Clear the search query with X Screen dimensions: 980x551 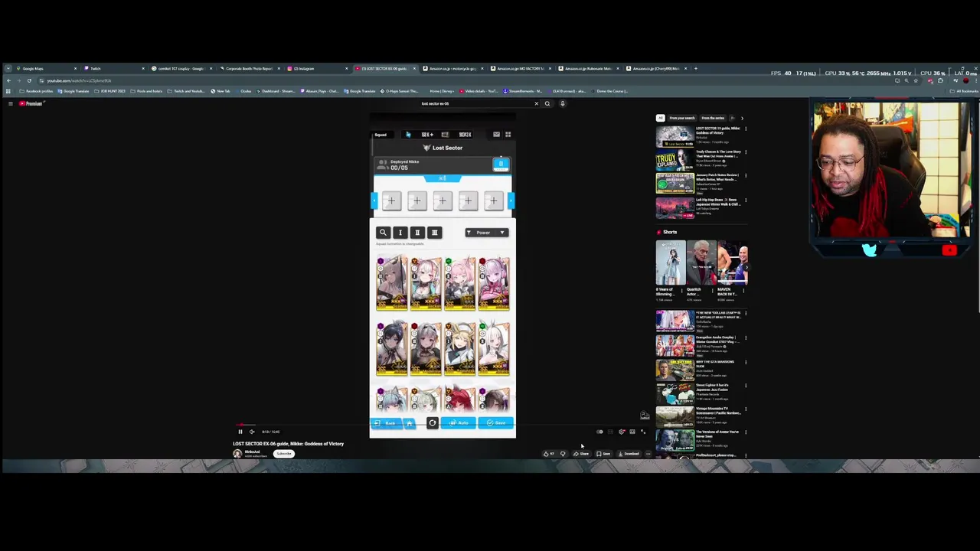(x=536, y=103)
